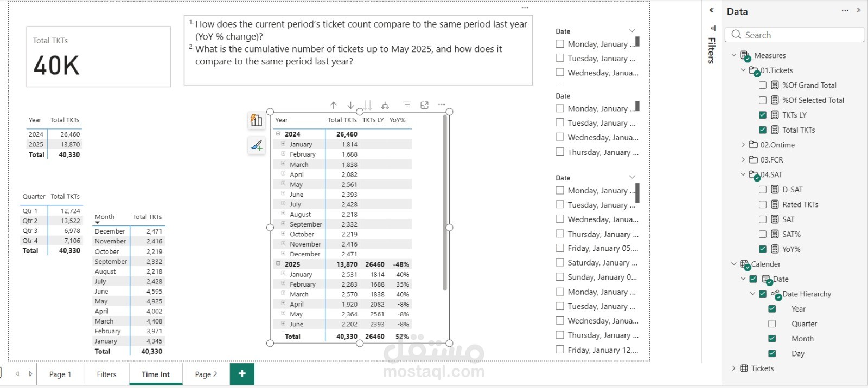The image size is (868, 388).
Task: Select the Total TKTs 40K card
Action: click(x=99, y=57)
